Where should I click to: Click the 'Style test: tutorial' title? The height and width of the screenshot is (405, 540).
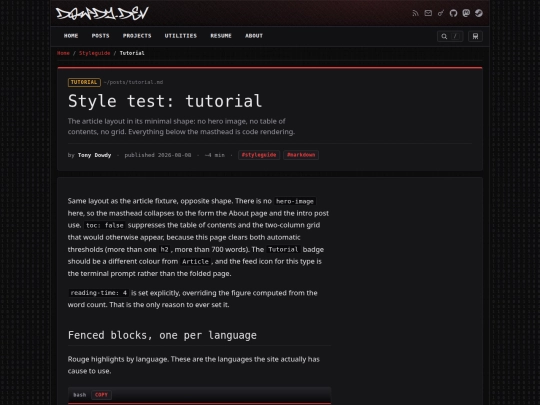165,101
